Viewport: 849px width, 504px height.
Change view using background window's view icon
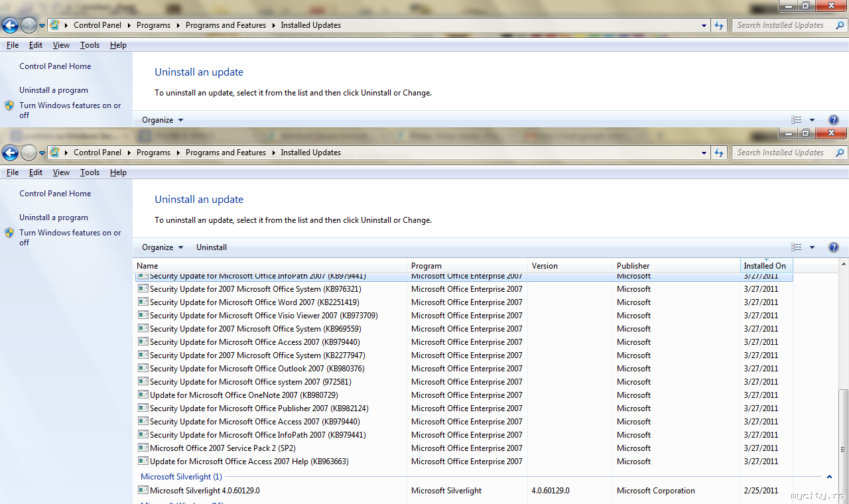(797, 120)
